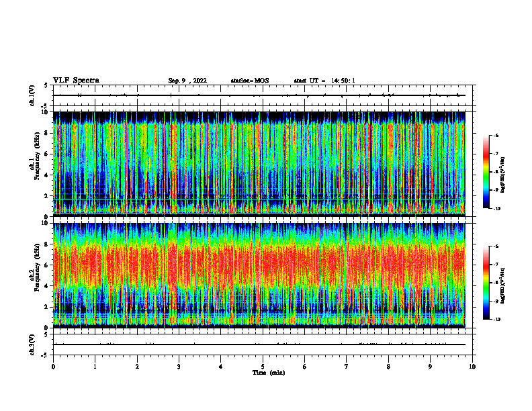Select the ch.2 "Frequency (kHz)" axis label
The height and width of the screenshot is (411, 532).
[37, 267]
